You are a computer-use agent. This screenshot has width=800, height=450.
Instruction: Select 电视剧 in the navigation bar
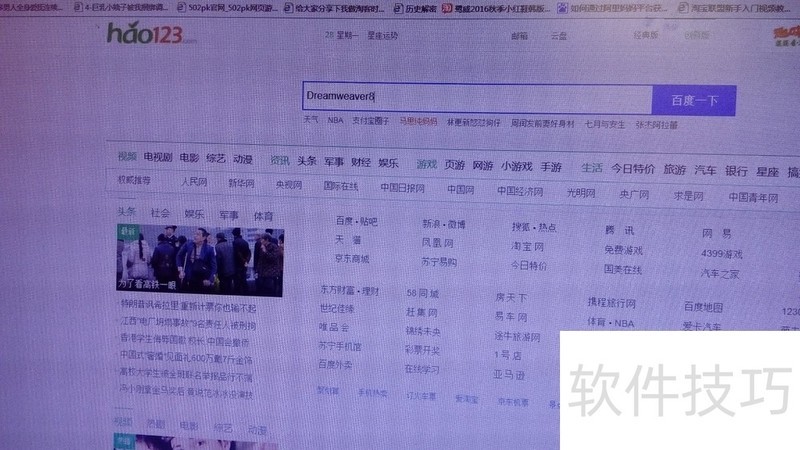[x=158, y=157]
